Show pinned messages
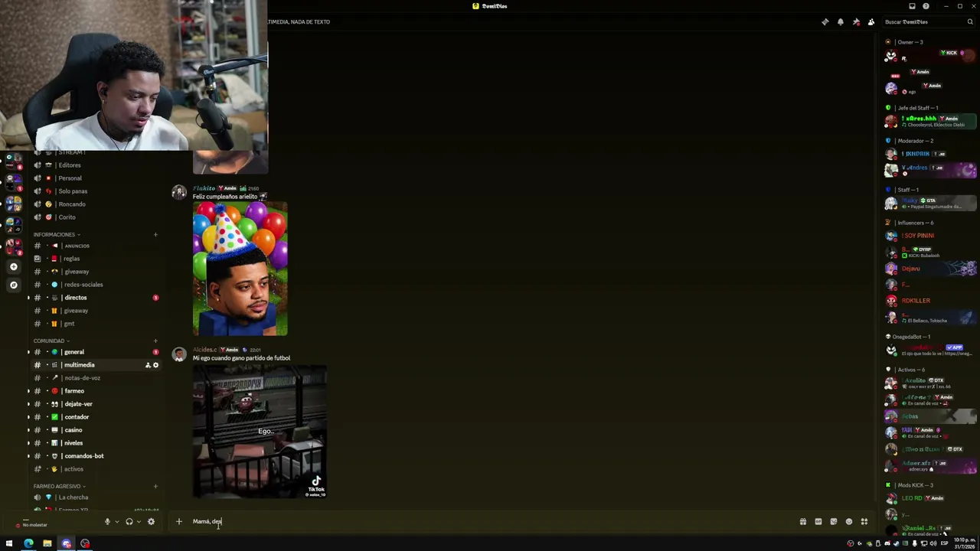The width and height of the screenshot is (980, 551). (856, 22)
